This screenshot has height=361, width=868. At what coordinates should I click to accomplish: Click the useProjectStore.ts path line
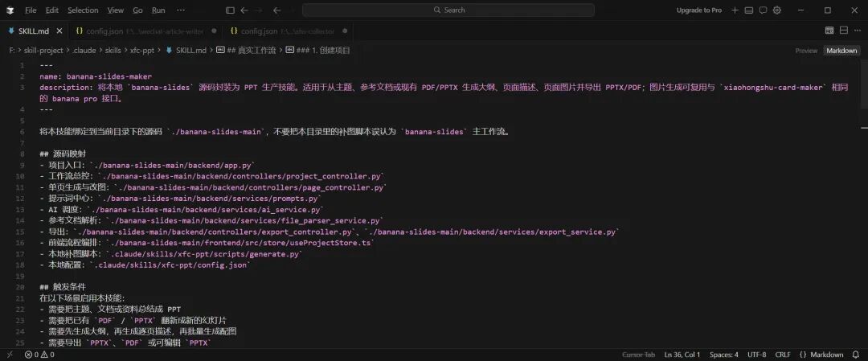(x=208, y=243)
